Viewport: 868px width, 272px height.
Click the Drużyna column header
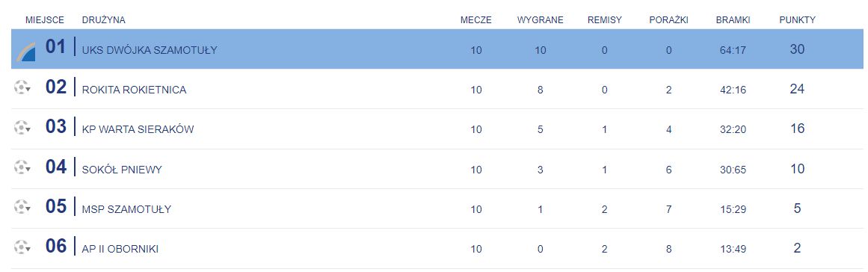click(103, 20)
